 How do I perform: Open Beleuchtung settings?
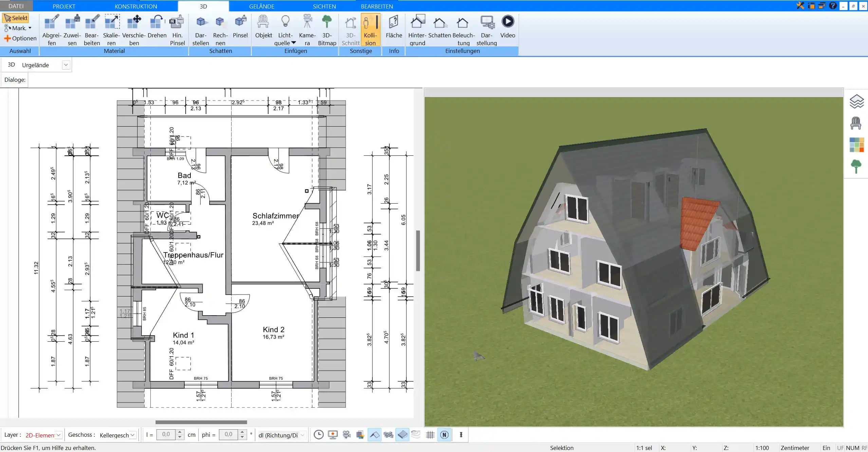click(x=463, y=30)
